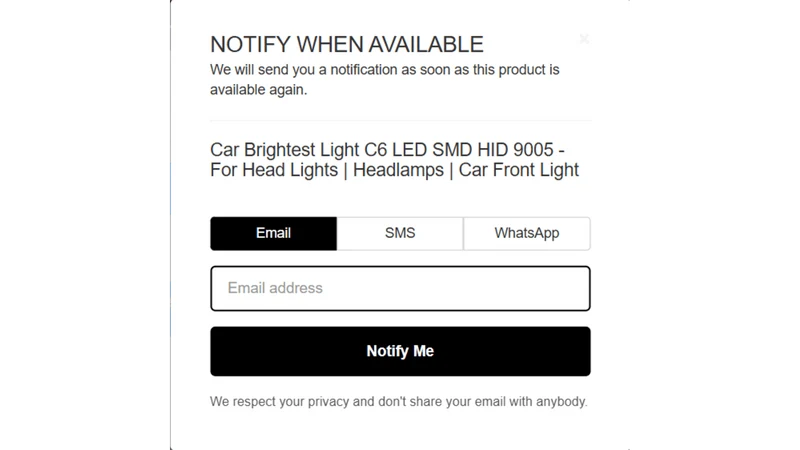Focus the Email address field
Screen dimensions: 800x450
400,288
